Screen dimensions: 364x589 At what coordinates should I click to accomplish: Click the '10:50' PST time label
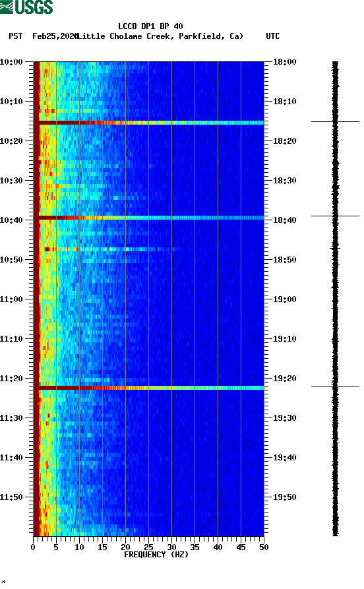(11, 260)
